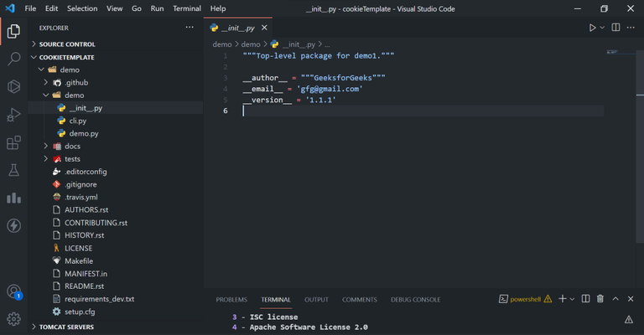Screen dimensions: 644x335
Task: Switch to the PROBLEMS tab
Action: (x=231, y=299)
